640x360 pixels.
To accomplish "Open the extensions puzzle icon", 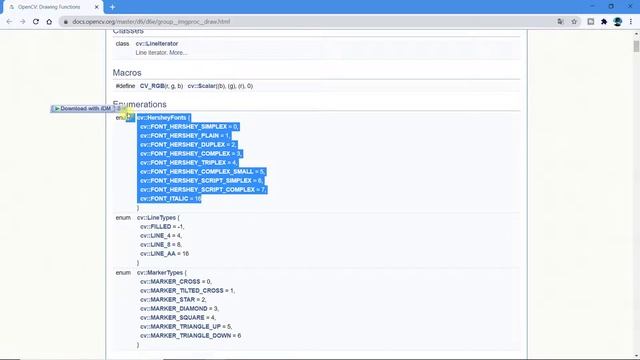I will (x=604, y=22).
